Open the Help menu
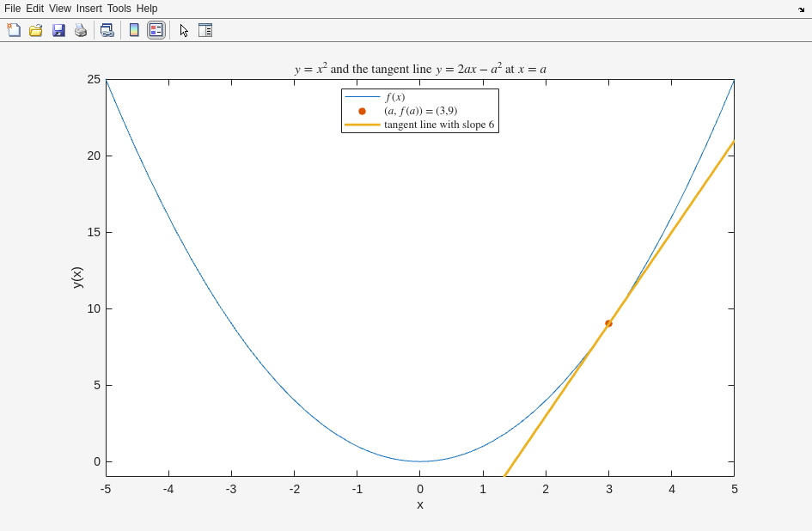Viewport: 812px width, 531px height. 147,9
